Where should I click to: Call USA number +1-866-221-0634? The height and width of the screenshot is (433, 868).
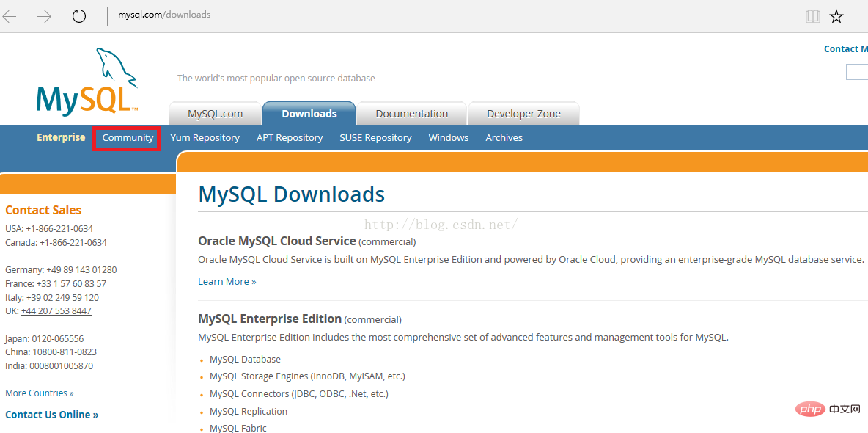[59, 228]
